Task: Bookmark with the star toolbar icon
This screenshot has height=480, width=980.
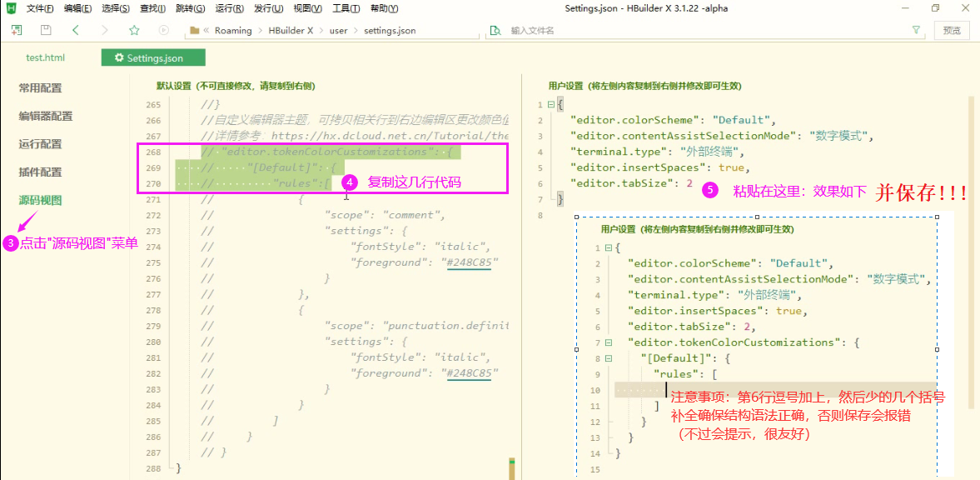Action: [134, 30]
